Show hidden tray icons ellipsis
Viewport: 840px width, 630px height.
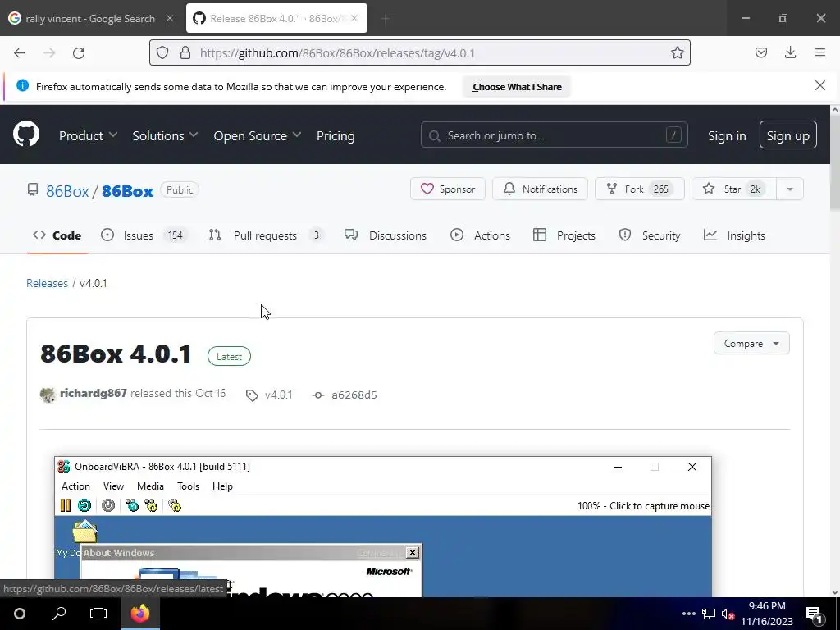click(688, 614)
